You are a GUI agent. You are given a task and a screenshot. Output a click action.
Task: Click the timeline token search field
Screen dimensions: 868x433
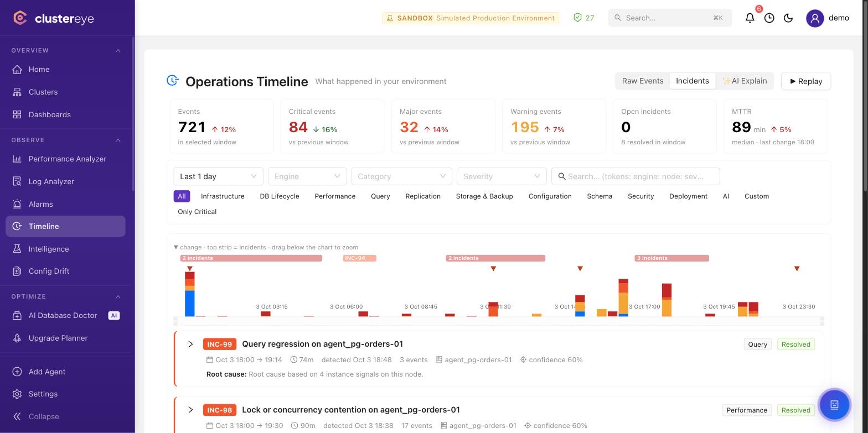(x=635, y=176)
